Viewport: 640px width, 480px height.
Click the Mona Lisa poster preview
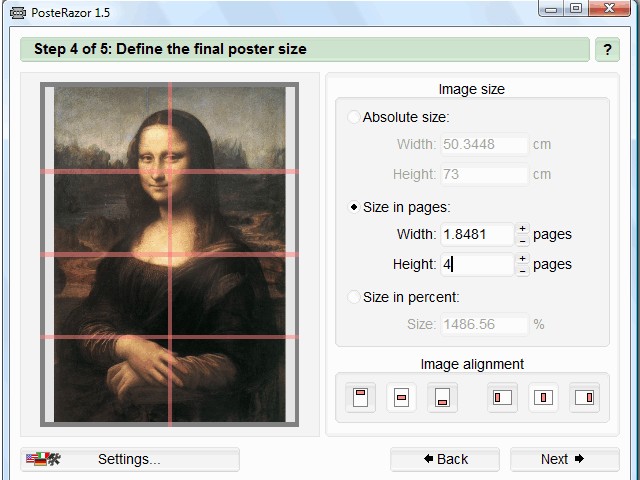pyautogui.click(x=169, y=254)
